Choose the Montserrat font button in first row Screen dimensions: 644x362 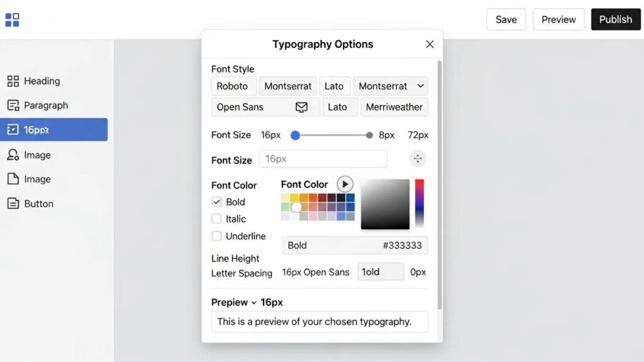click(288, 86)
